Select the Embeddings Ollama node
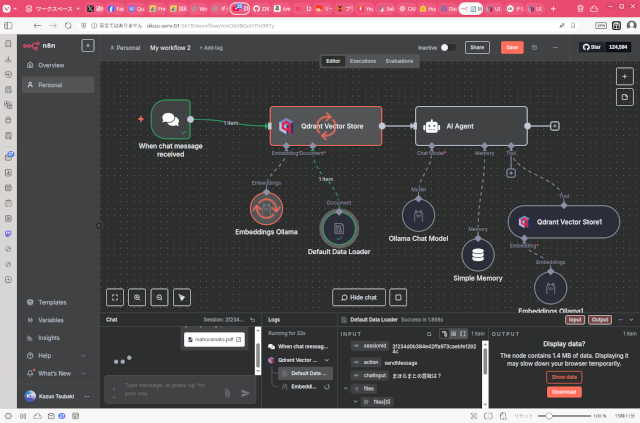Screen dimensions: 640x423 (x=266, y=209)
